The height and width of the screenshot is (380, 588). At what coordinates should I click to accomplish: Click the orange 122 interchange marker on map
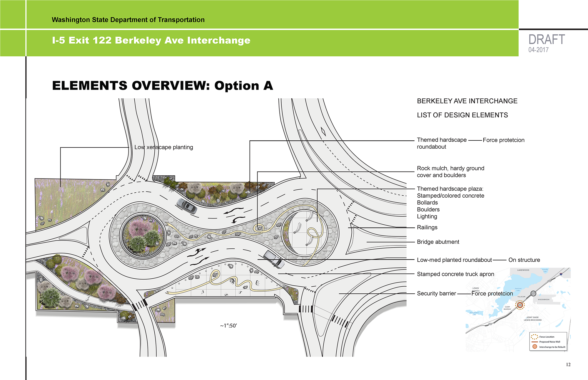(x=520, y=305)
